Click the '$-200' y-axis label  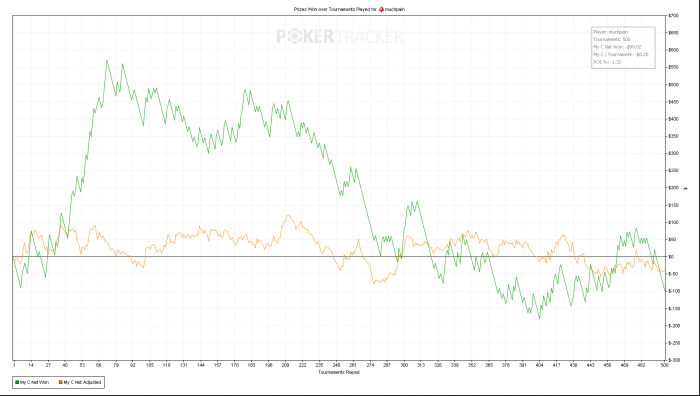[674, 325]
